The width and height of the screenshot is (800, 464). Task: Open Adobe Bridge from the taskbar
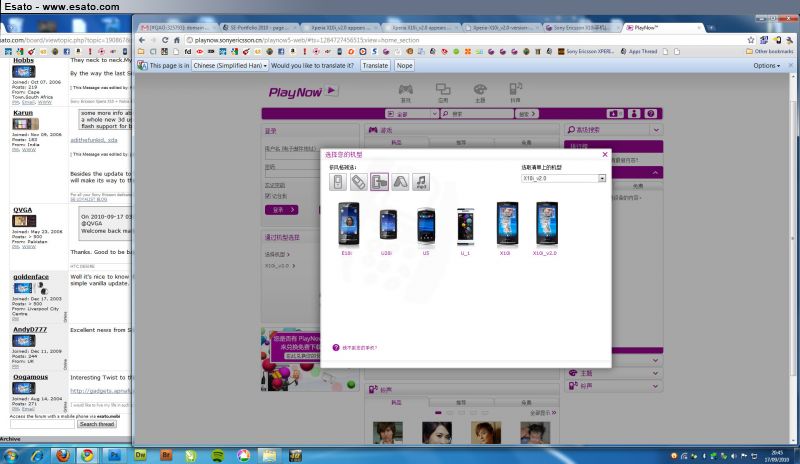pos(166,455)
